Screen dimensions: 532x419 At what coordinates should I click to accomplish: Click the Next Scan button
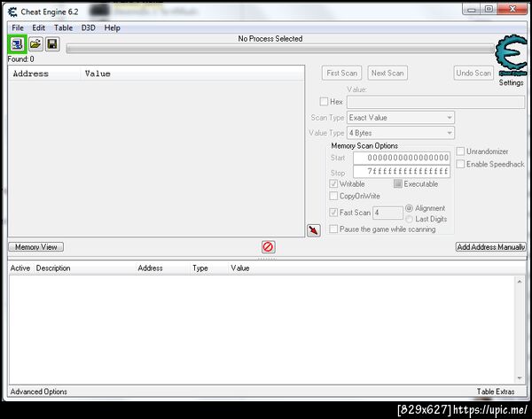387,73
